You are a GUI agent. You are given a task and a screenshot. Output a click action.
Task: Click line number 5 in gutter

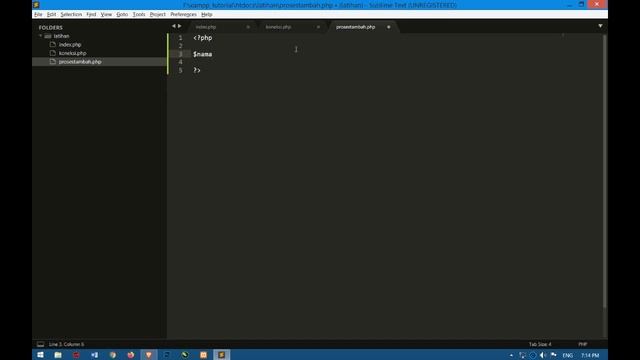180,70
